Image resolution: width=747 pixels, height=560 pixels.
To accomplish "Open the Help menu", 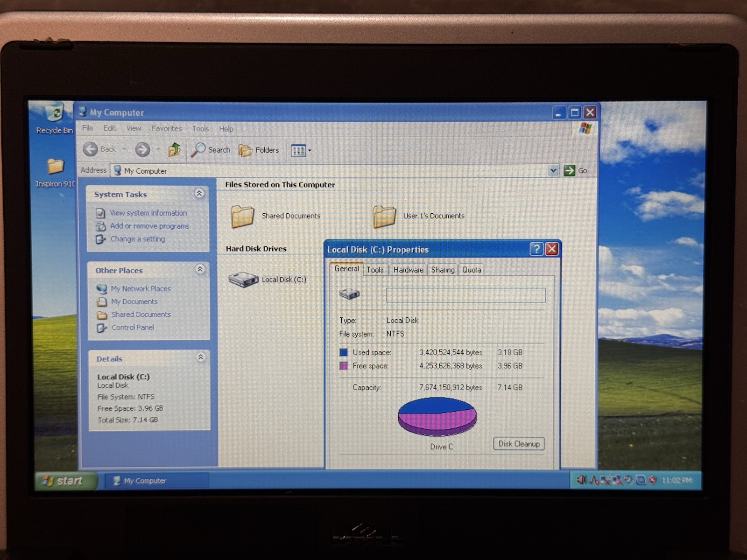I will pos(226,129).
